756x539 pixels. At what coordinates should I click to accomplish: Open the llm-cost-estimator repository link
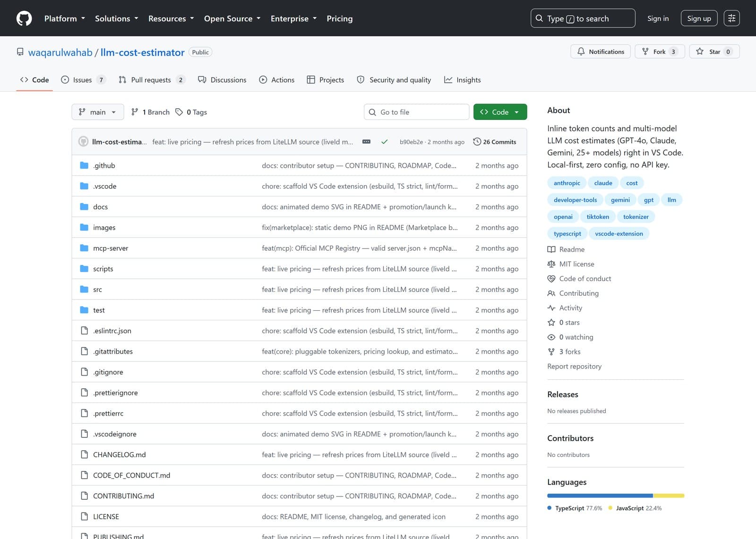(142, 52)
